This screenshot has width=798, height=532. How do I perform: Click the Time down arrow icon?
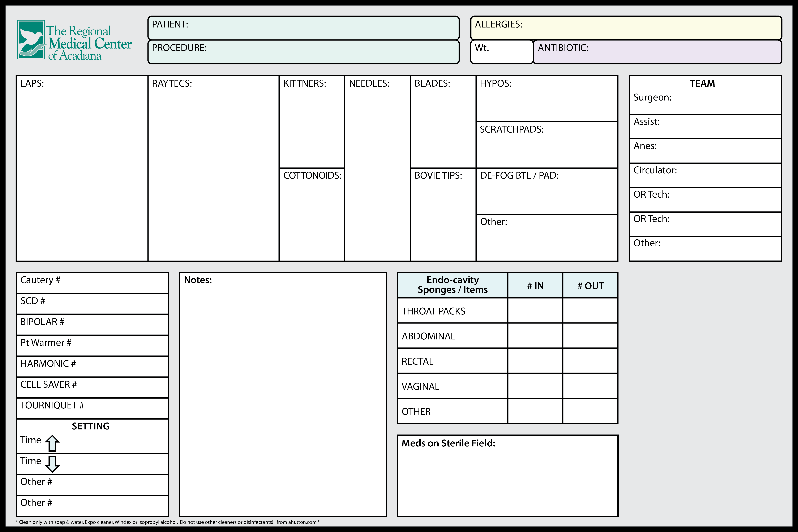(x=52, y=464)
